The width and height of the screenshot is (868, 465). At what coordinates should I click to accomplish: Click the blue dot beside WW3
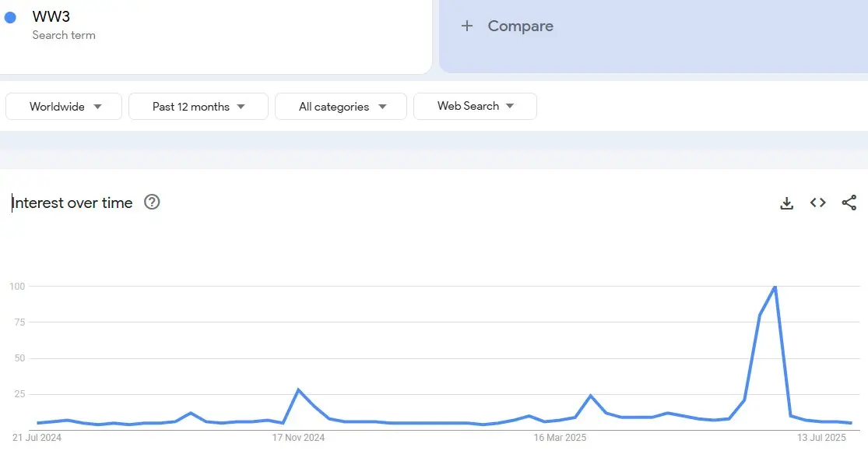point(10,17)
